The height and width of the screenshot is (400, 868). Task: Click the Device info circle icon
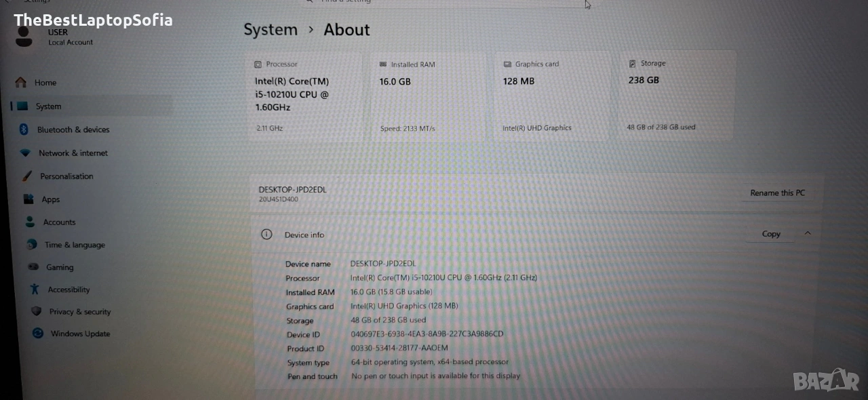(267, 235)
